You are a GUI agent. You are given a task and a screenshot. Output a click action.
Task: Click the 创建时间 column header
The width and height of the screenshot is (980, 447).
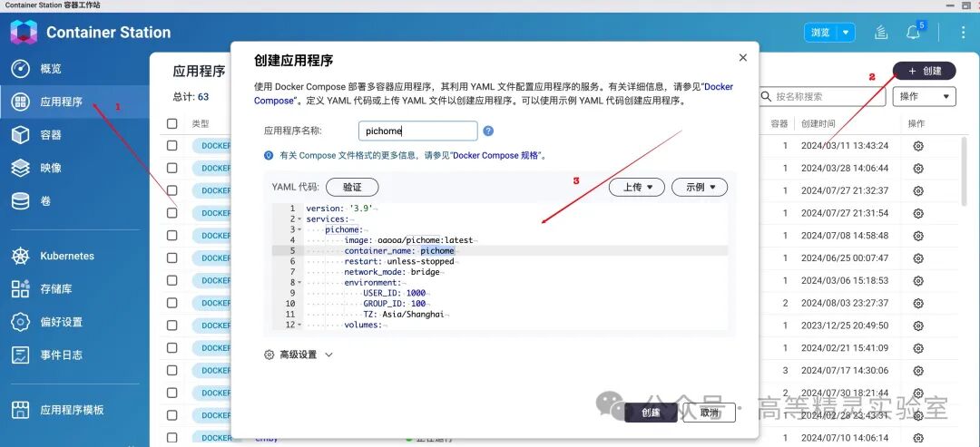tap(818, 123)
